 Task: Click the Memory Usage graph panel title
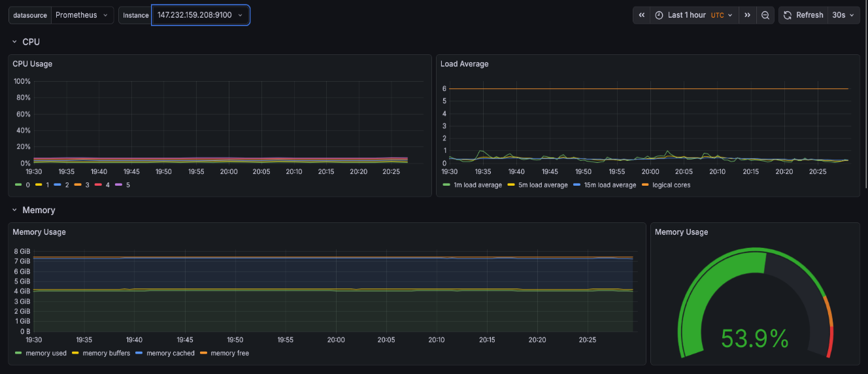pos(39,232)
